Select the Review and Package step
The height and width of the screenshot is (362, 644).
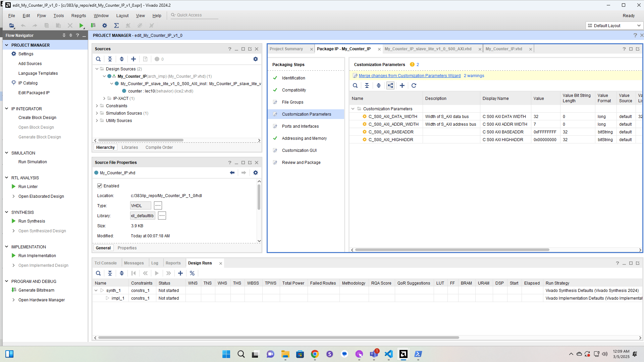click(301, 163)
